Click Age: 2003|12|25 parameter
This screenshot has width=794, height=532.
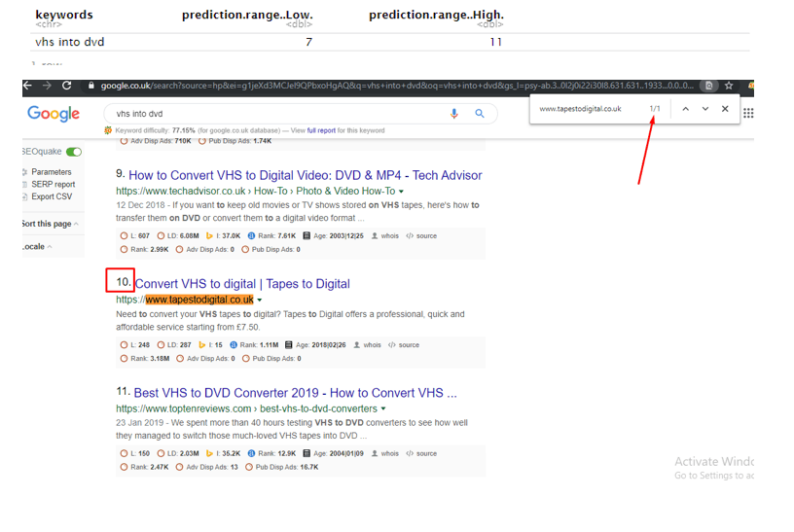pyautogui.click(x=333, y=236)
